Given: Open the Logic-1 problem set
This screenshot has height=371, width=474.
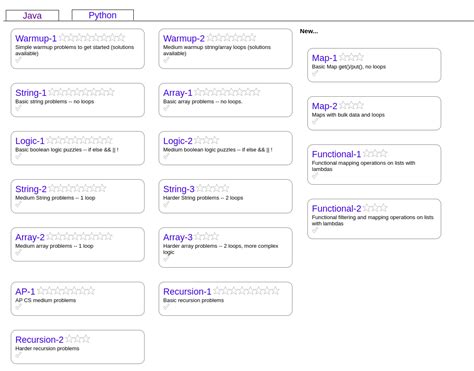Looking at the screenshot, I should click(x=30, y=141).
